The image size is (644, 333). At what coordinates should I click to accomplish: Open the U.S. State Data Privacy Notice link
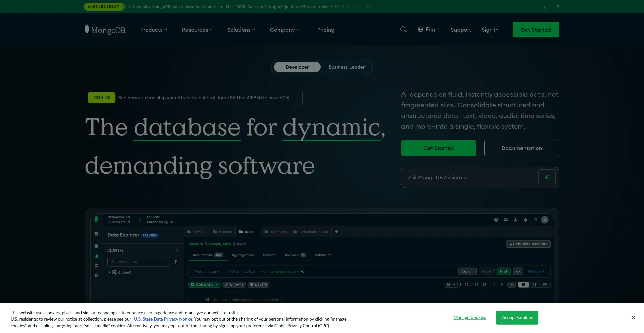(163, 319)
